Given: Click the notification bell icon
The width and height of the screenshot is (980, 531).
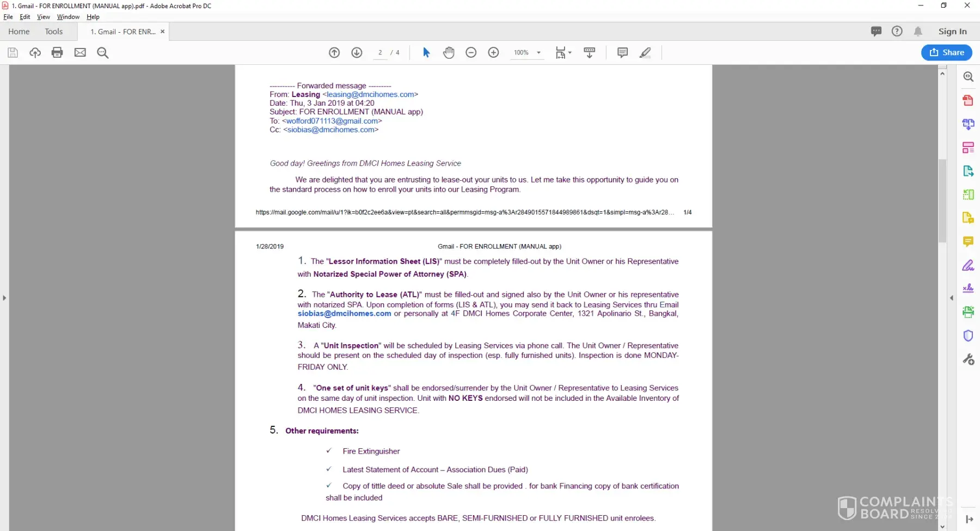Looking at the screenshot, I should coord(918,32).
